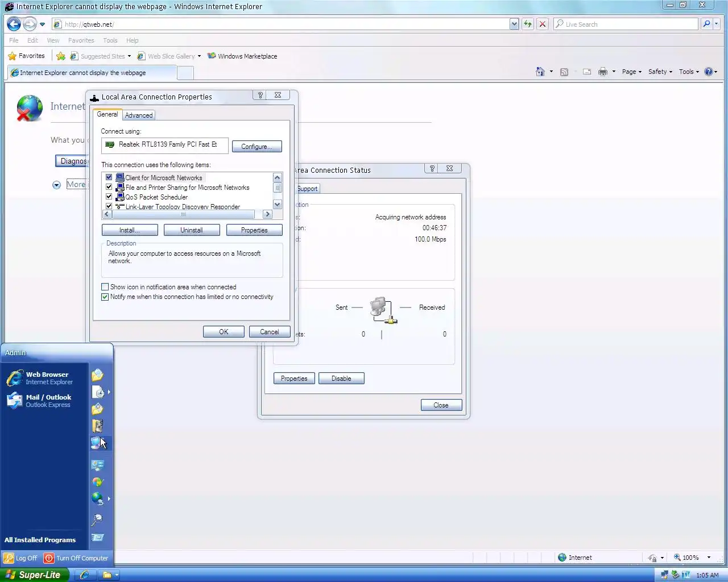This screenshot has height=582, width=728.
Task: Click the Install button
Action: [x=130, y=230]
